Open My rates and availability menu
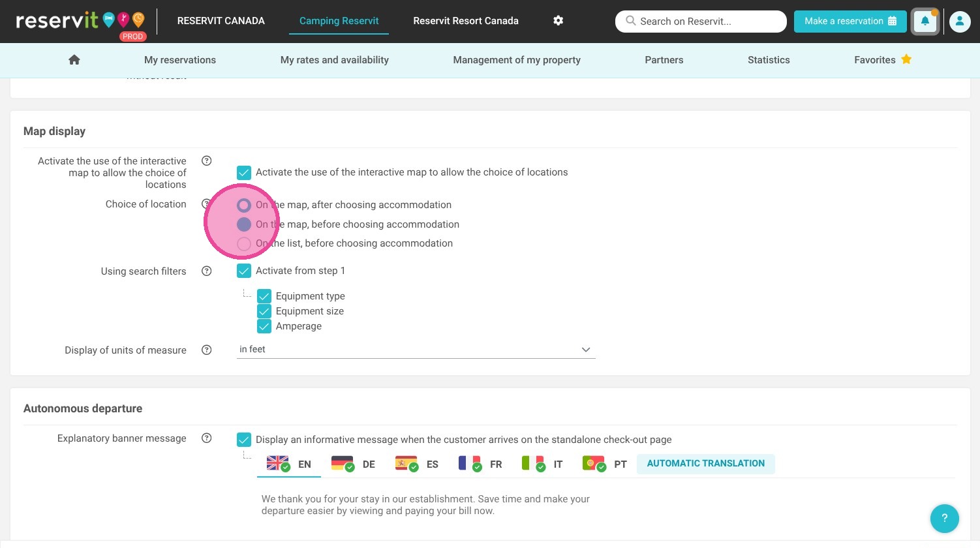 [x=335, y=59]
